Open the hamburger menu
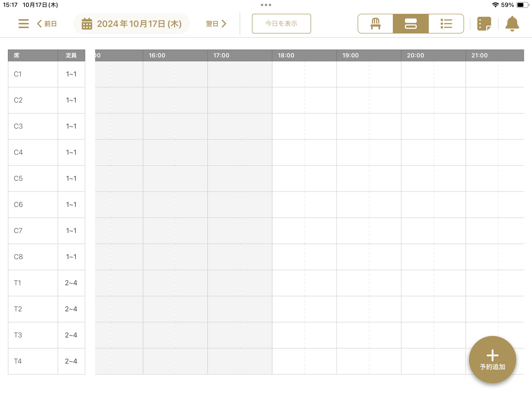The height and width of the screenshot is (399, 532). (23, 24)
